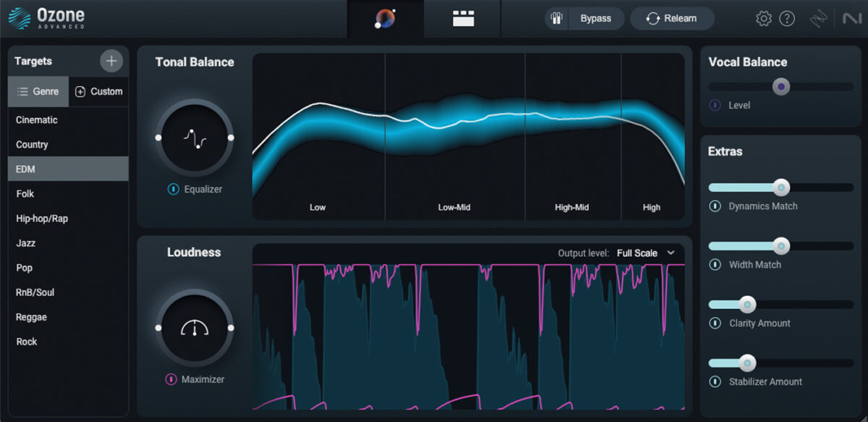Switch to the module chain view tab
The image size is (868, 422).
463,19
